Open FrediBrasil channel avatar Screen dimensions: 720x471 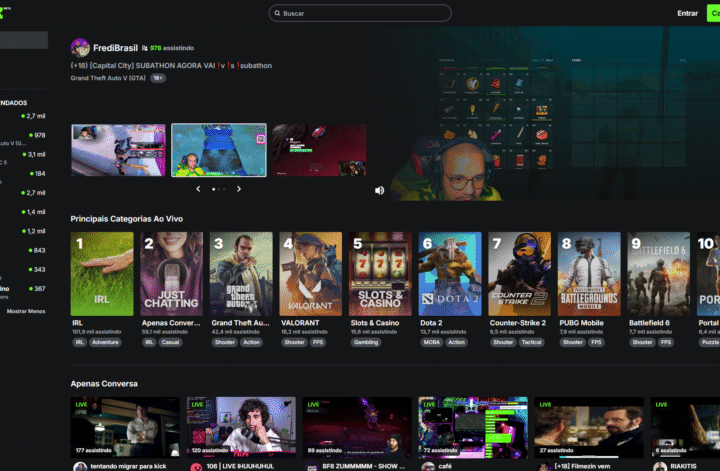(80, 48)
